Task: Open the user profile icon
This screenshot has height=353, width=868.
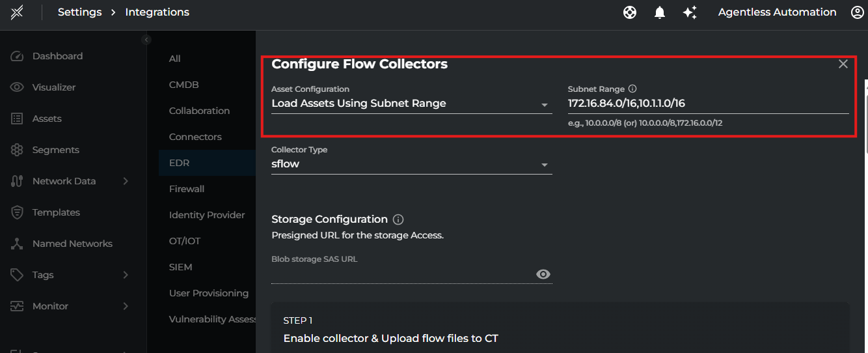Action: [x=857, y=12]
